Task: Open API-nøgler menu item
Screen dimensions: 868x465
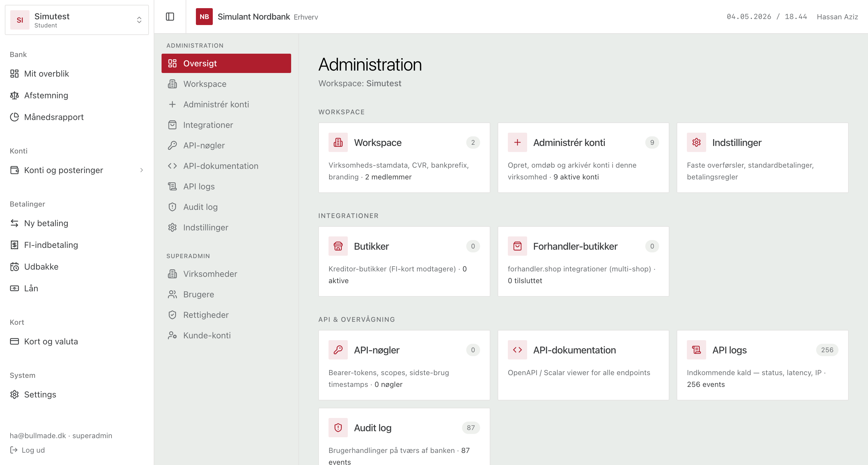Action: pos(226,145)
